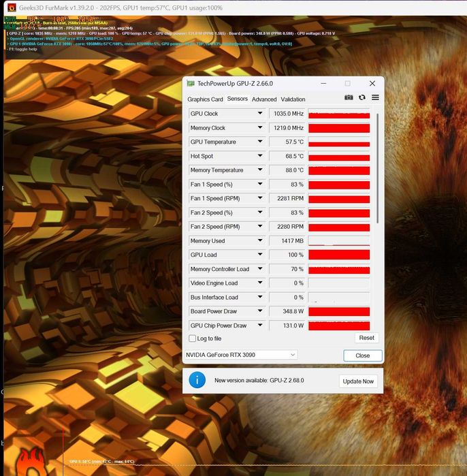Click the Close button in GPU-Z

tap(363, 355)
